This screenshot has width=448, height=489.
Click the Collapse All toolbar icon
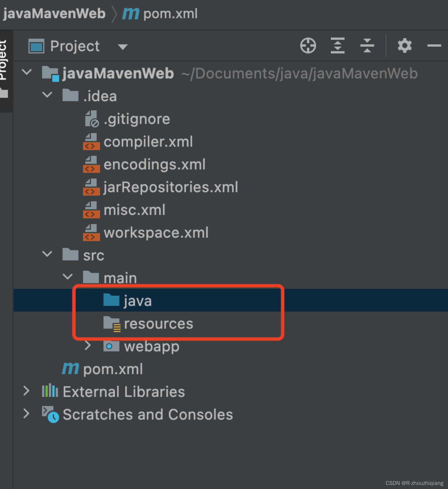click(367, 45)
